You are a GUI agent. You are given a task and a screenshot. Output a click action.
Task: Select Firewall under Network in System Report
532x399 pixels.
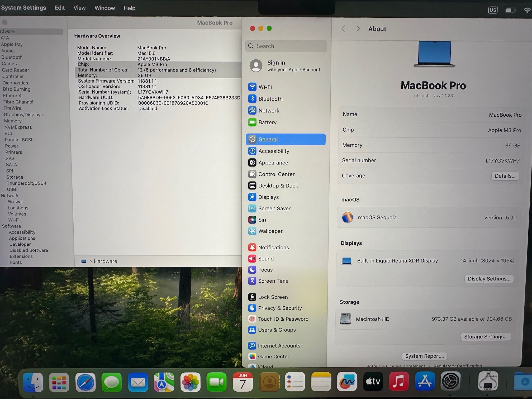tap(16, 202)
